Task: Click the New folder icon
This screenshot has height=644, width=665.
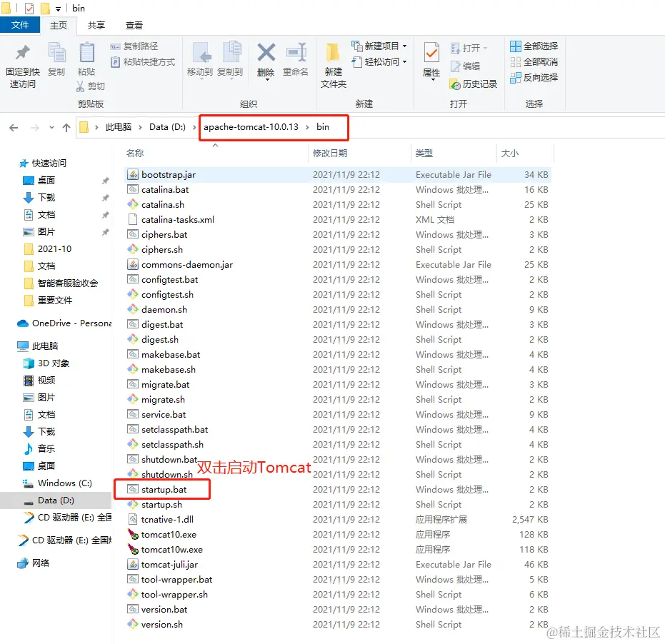Action: 333,54
